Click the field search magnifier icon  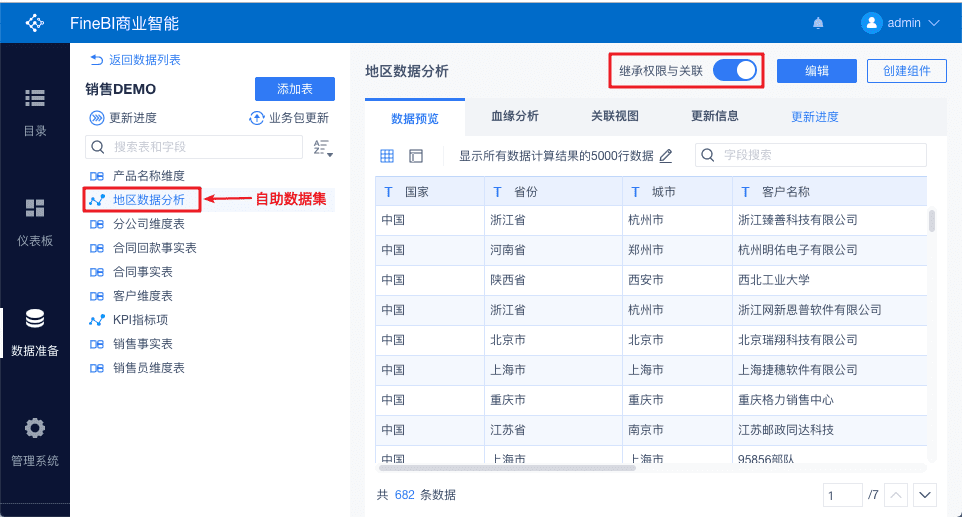point(707,155)
